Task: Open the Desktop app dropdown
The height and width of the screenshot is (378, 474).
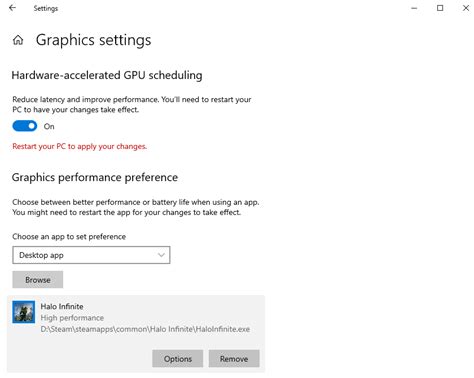Action: (x=91, y=255)
